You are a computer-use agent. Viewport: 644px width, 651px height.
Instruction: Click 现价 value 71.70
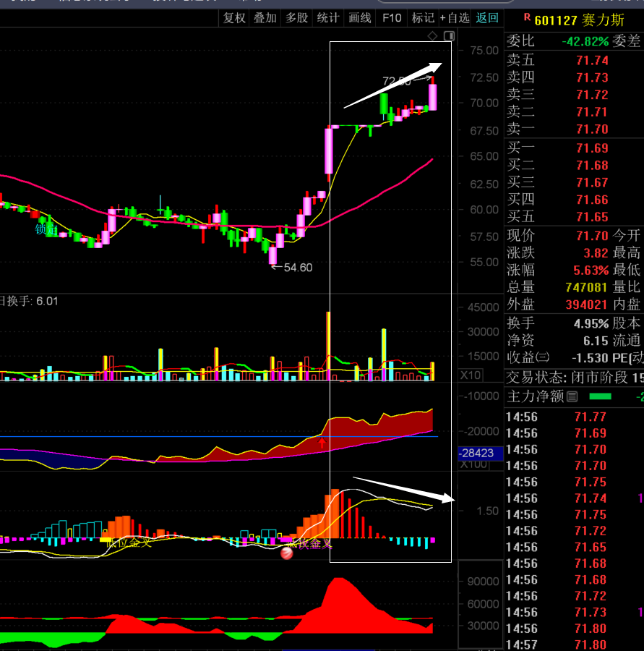pos(592,237)
